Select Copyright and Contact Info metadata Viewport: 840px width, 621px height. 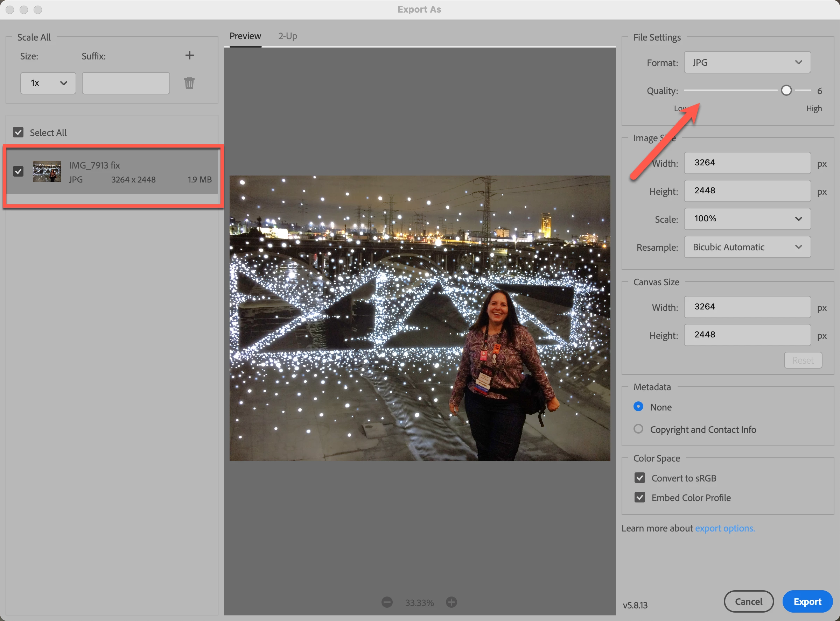[x=638, y=429]
